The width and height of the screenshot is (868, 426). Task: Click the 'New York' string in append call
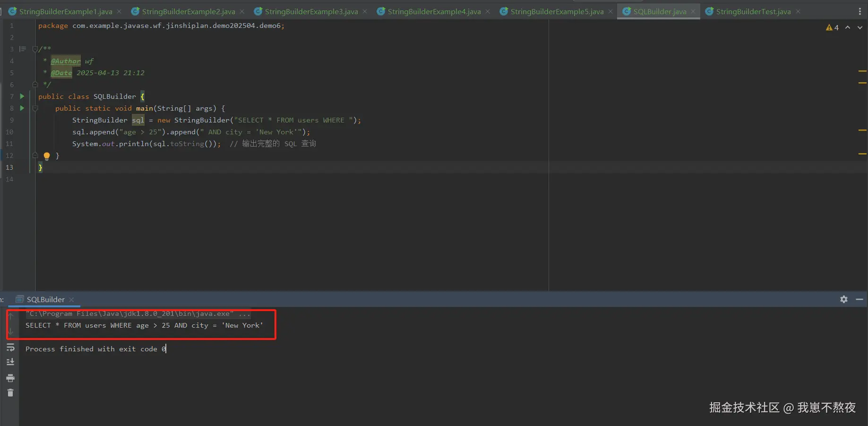click(x=277, y=132)
